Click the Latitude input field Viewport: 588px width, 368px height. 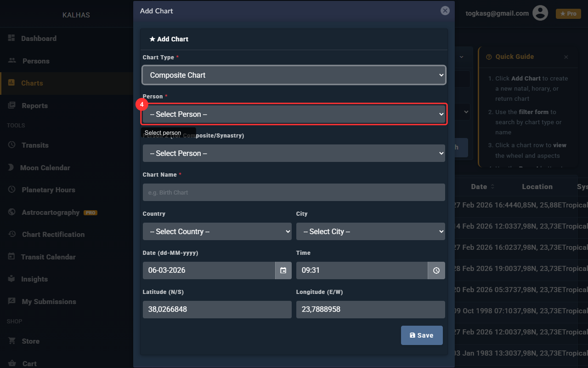(217, 310)
